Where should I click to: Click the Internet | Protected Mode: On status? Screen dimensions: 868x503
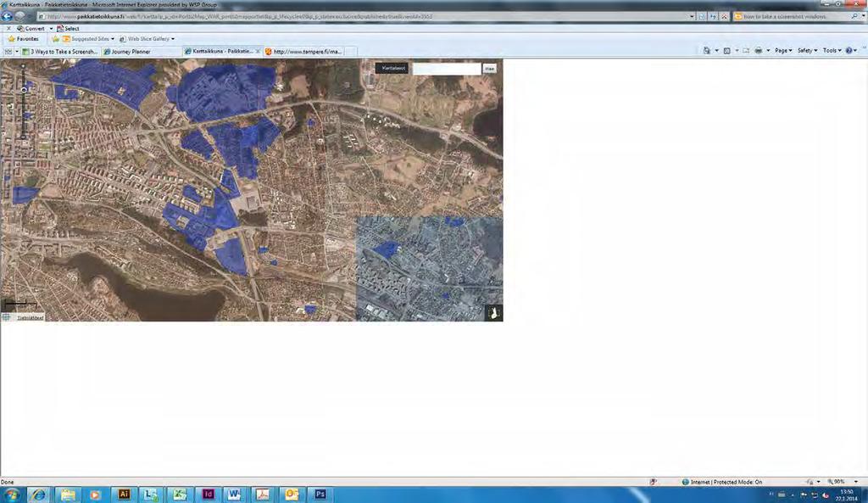(x=722, y=482)
